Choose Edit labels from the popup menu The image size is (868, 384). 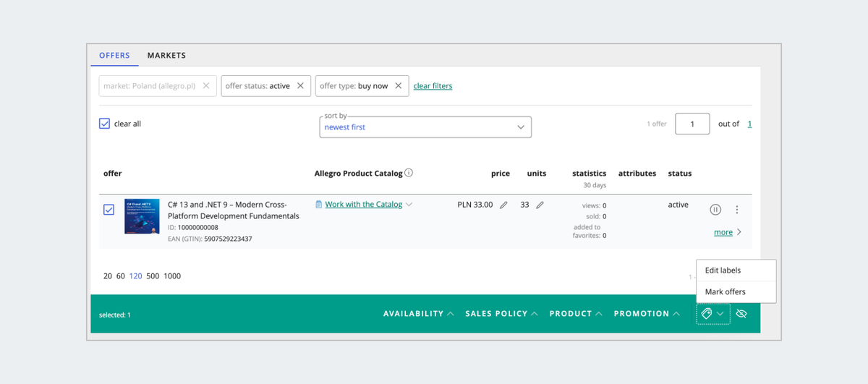click(736, 270)
